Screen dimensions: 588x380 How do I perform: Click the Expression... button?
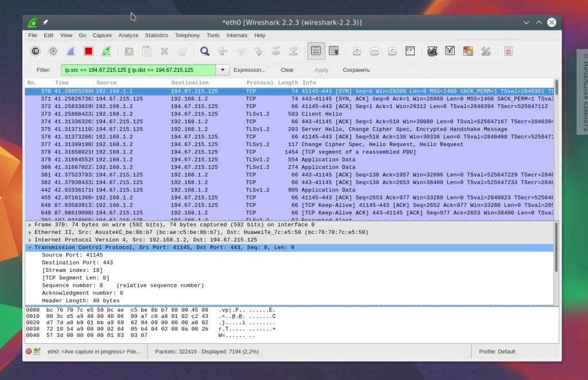pyautogui.click(x=249, y=70)
